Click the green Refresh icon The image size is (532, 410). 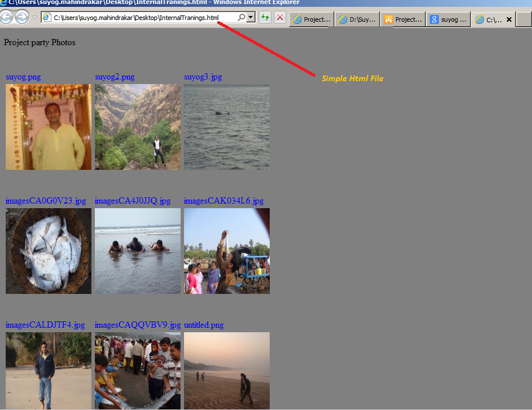coord(265,17)
